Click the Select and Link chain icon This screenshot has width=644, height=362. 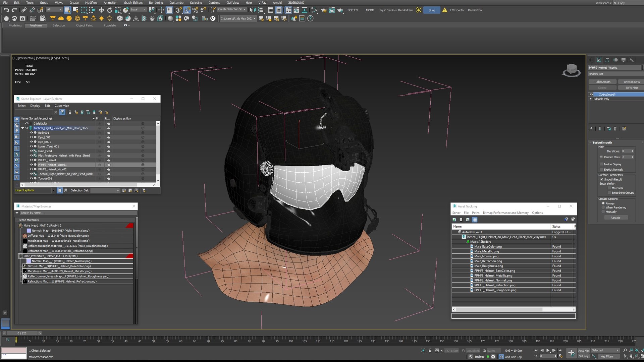pyautogui.click(x=24, y=10)
